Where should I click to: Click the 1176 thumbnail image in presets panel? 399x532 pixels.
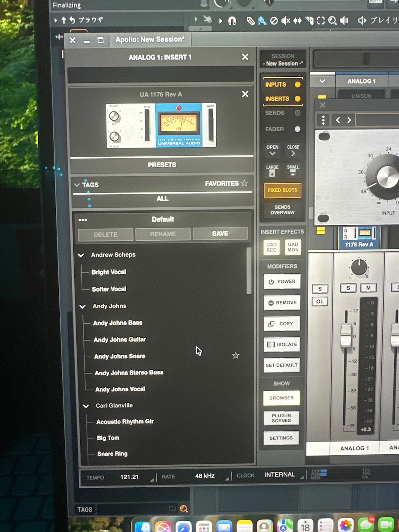tap(161, 125)
